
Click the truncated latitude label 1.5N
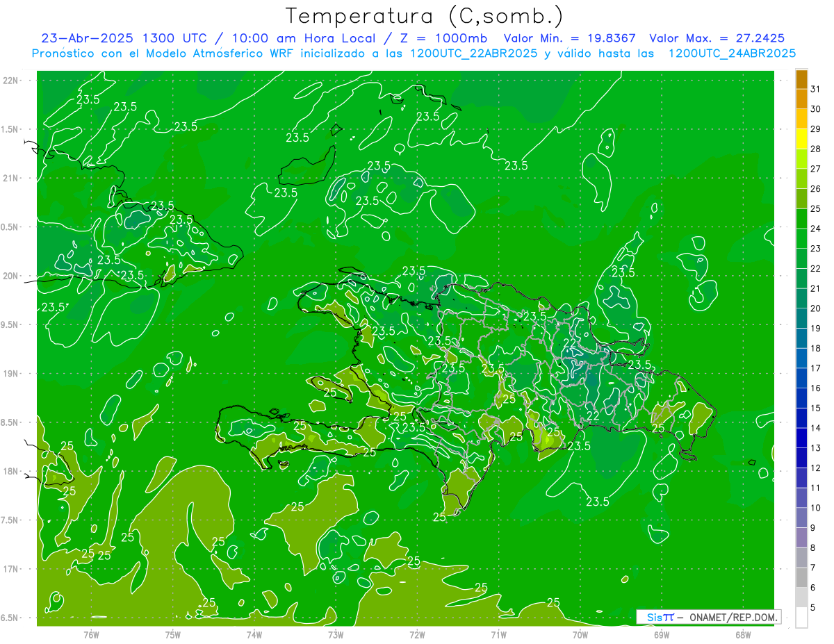(x=10, y=129)
